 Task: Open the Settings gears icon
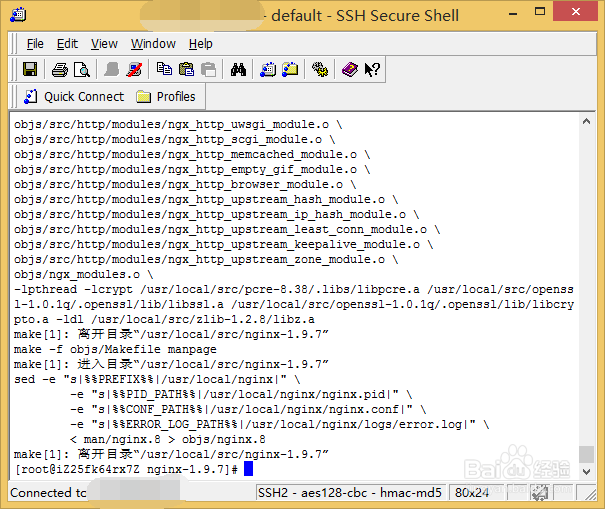coord(320,70)
